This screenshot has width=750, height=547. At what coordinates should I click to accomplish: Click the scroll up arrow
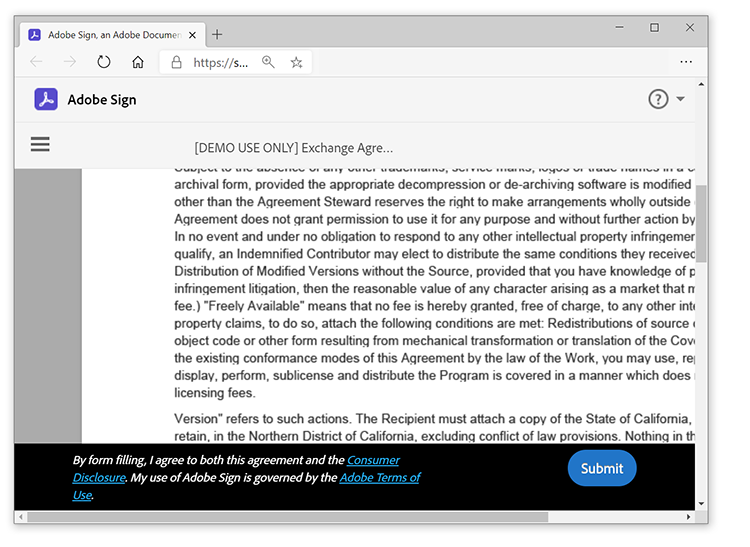pyautogui.click(x=701, y=84)
